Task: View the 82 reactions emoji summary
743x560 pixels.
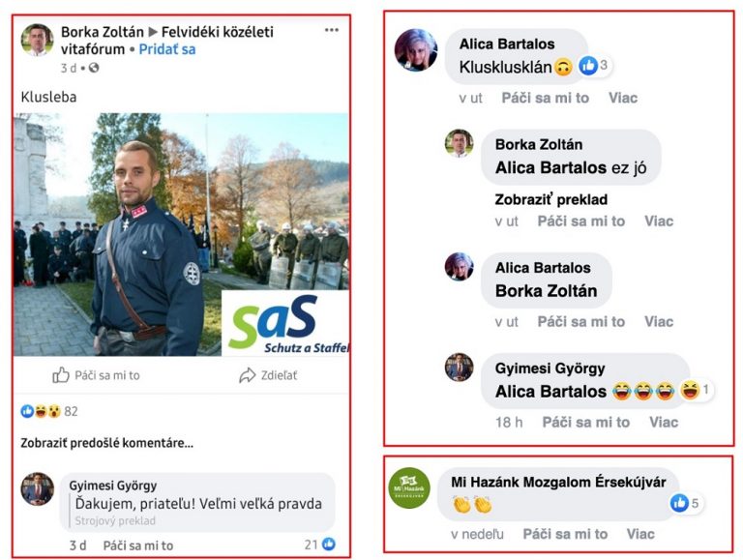Action: [48, 411]
